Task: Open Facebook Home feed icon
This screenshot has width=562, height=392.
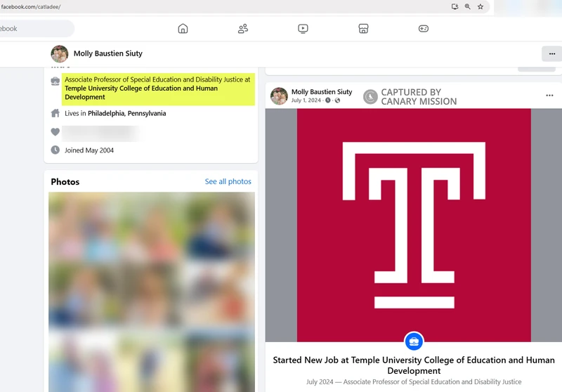Action: (183, 29)
